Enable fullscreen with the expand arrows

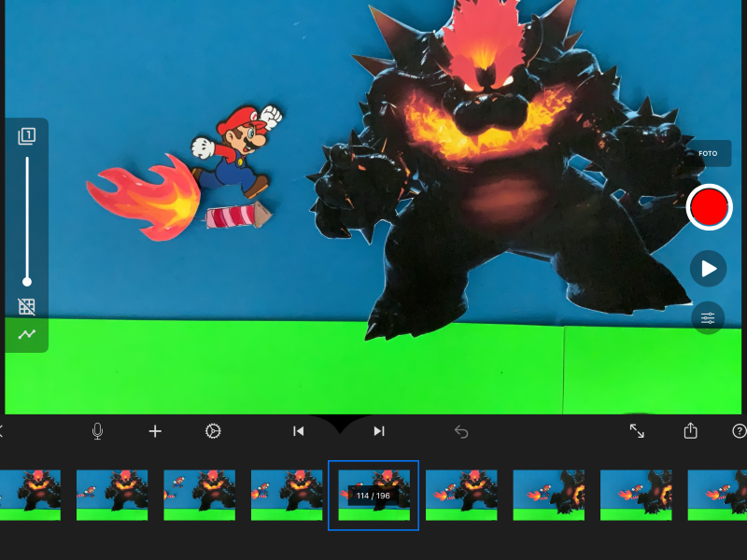638,431
